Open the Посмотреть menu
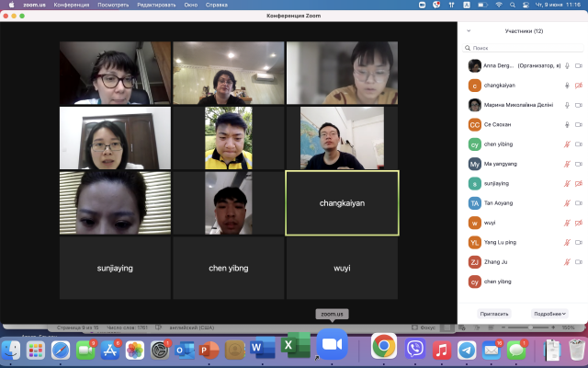This screenshot has height=368, width=588. 113,5
